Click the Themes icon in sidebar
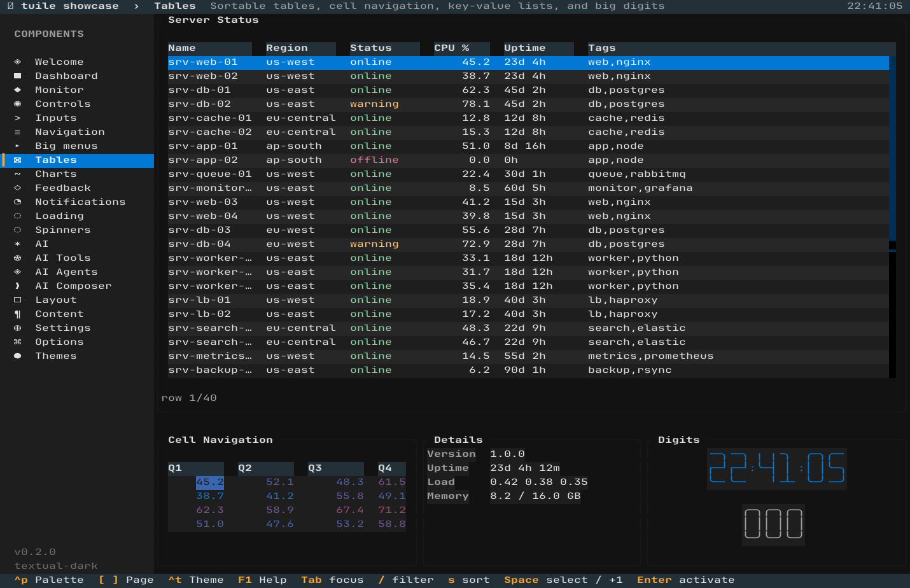This screenshot has width=910, height=588. [17, 356]
